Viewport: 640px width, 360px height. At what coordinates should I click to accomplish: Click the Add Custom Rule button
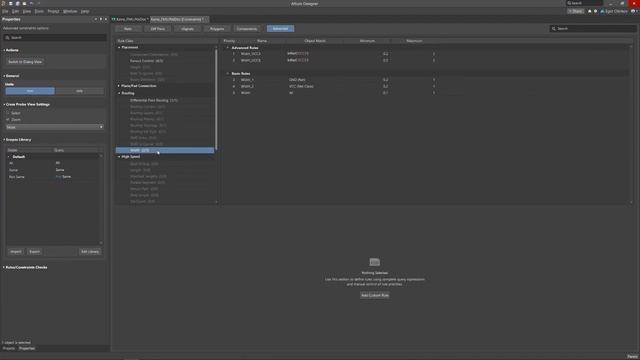point(375,295)
